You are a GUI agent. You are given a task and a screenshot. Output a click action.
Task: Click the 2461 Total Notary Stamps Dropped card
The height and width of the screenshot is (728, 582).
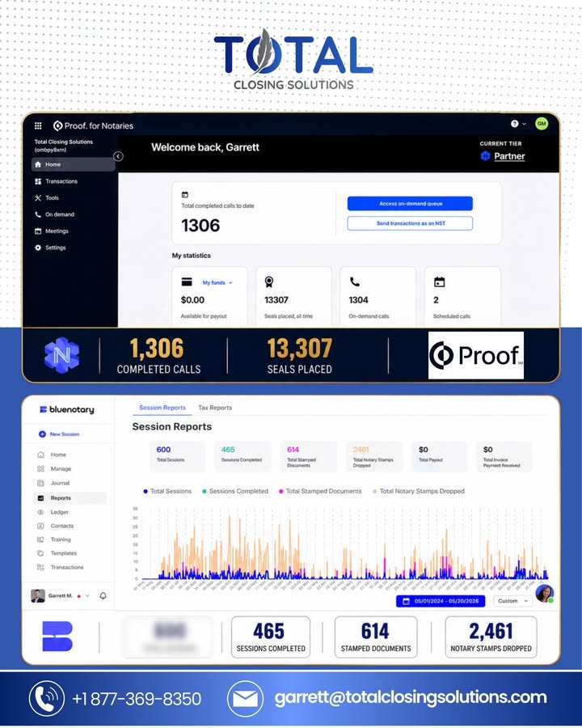coord(374,456)
